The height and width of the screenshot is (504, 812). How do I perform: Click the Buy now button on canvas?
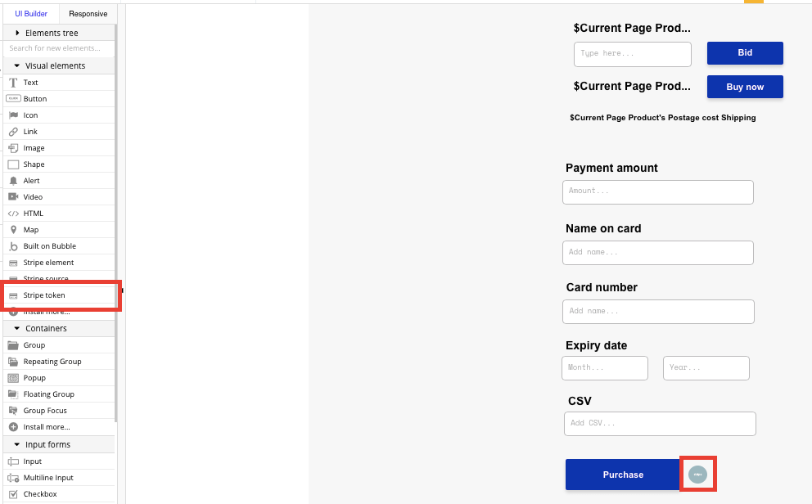[x=744, y=87]
